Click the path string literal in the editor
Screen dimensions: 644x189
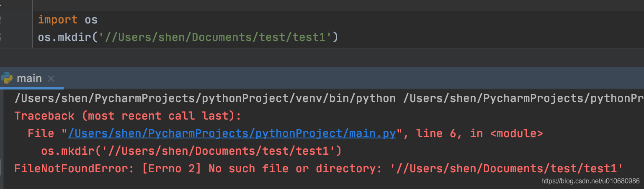pos(218,38)
